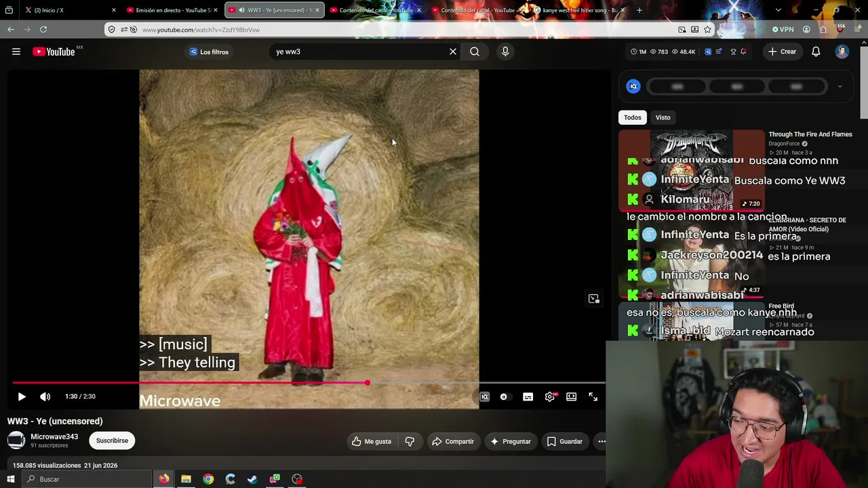868x488 pixels.
Task: Reload the page with the refresh icon
Action: 43,29
